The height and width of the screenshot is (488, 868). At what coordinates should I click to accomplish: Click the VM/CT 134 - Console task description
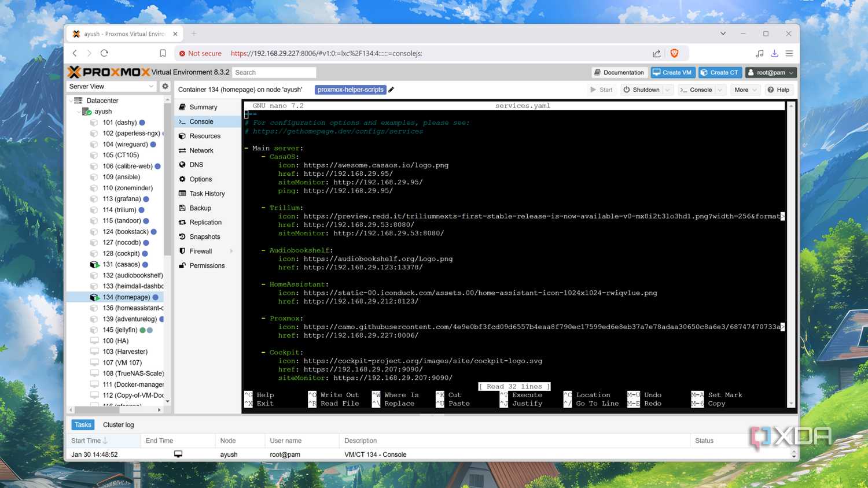click(375, 454)
